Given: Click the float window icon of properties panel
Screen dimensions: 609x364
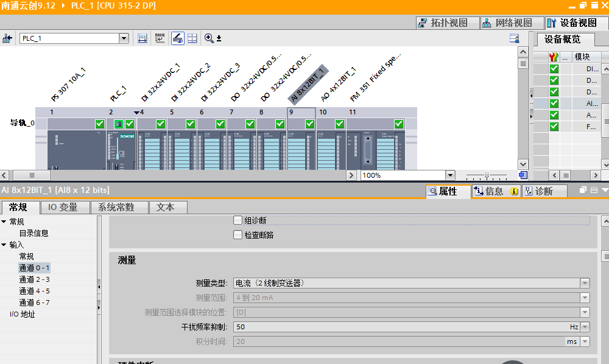Looking at the screenshot, I should [x=583, y=190].
